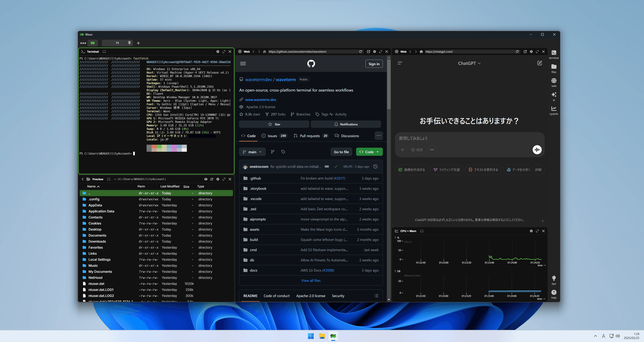Viewport: 644px width, 342px height.
Task: Open Downloads folder in Preview
Action: (156, 241)
